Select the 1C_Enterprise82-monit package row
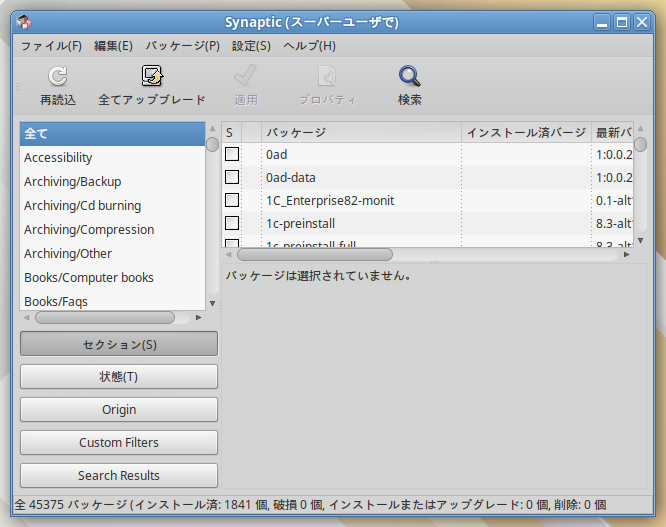The width and height of the screenshot is (666, 527). 427,200
